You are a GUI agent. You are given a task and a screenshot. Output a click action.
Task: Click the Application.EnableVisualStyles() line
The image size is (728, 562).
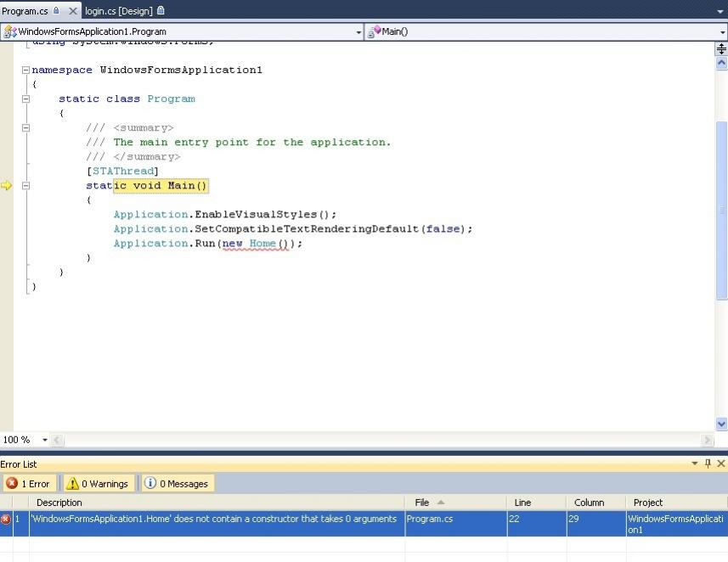(x=225, y=215)
